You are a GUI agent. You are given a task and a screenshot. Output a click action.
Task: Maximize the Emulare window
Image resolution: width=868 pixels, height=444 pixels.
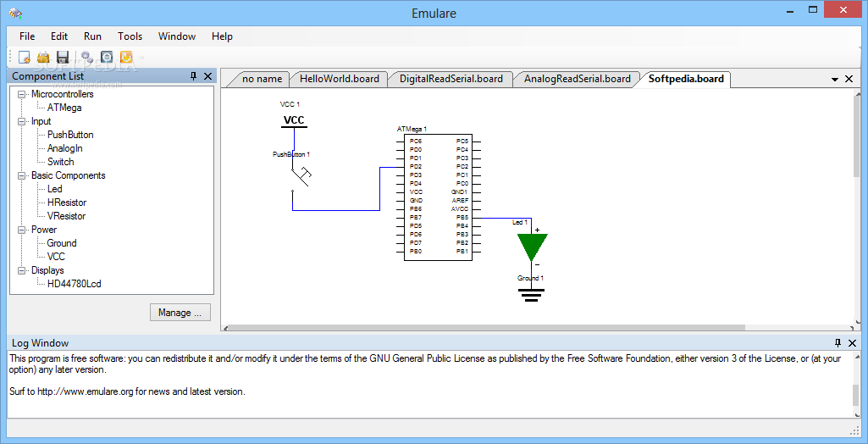point(813,10)
